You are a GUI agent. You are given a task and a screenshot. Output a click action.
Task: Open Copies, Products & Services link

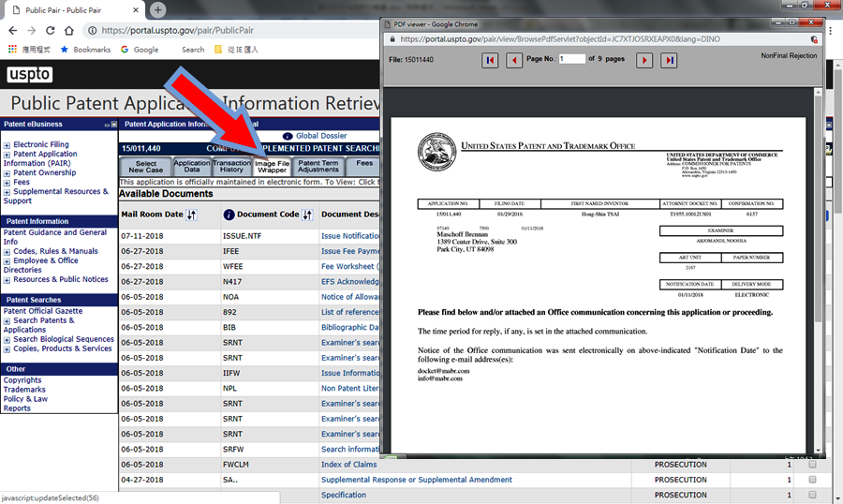(x=63, y=348)
